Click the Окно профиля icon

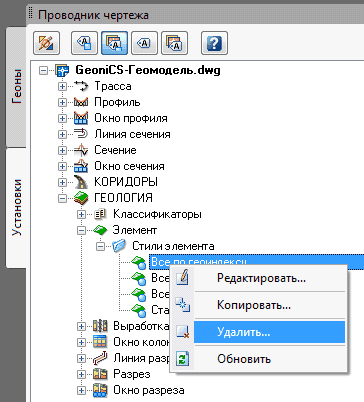click(81, 118)
